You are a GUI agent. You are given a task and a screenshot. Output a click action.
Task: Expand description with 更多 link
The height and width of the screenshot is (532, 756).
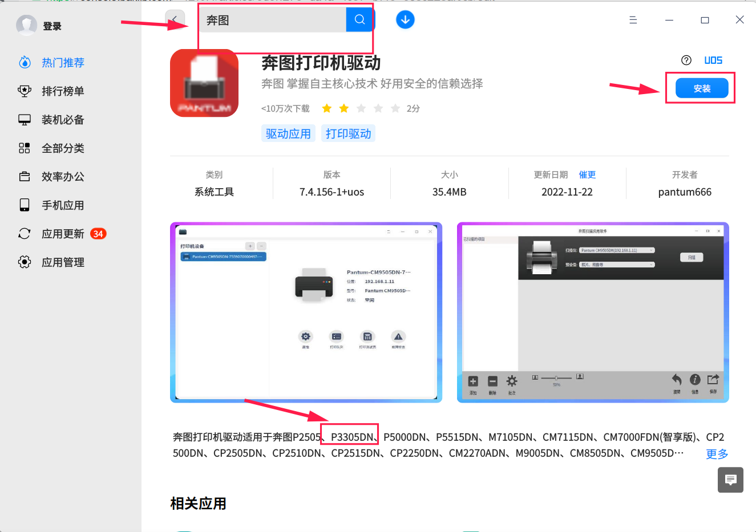point(717,454)
